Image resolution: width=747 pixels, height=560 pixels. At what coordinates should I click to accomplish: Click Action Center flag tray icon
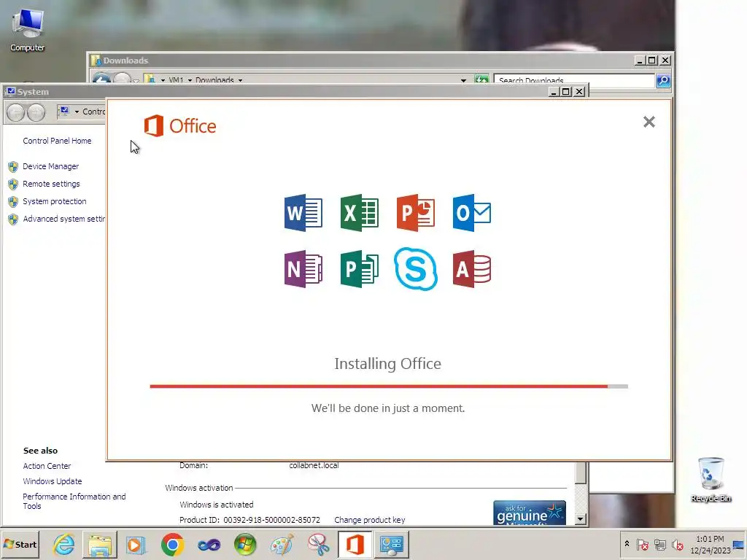pyautogui.click(x=642, y=545)
